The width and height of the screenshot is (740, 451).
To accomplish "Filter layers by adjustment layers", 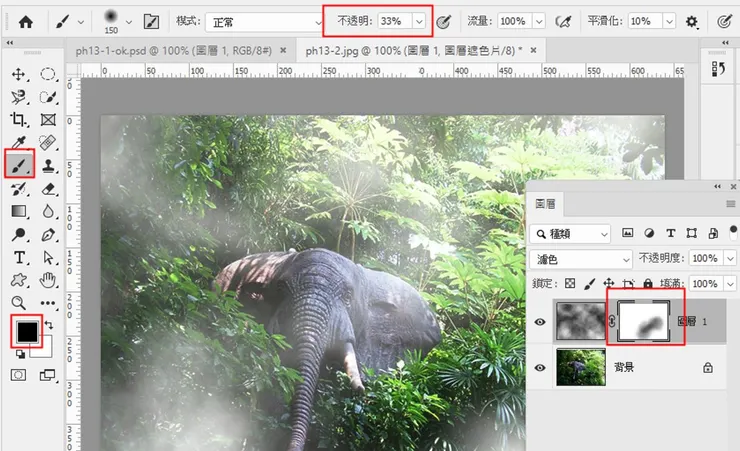I will [x=649, y=233].
